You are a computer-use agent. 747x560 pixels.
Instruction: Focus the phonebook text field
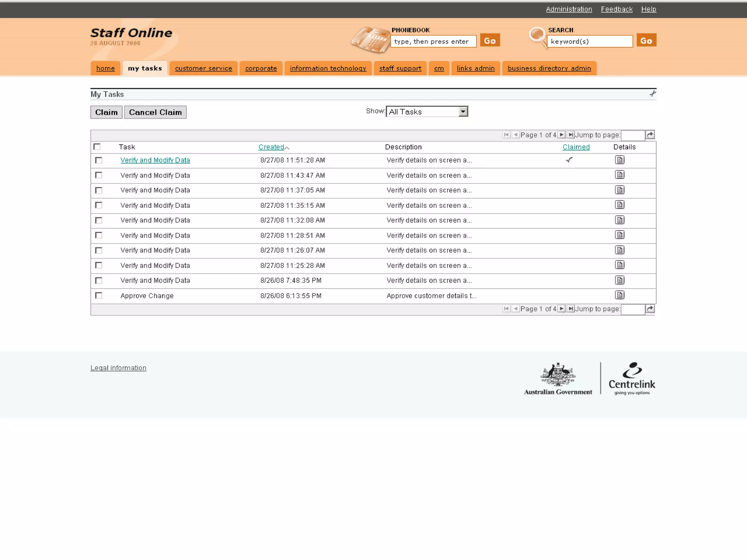click(433, 41)
